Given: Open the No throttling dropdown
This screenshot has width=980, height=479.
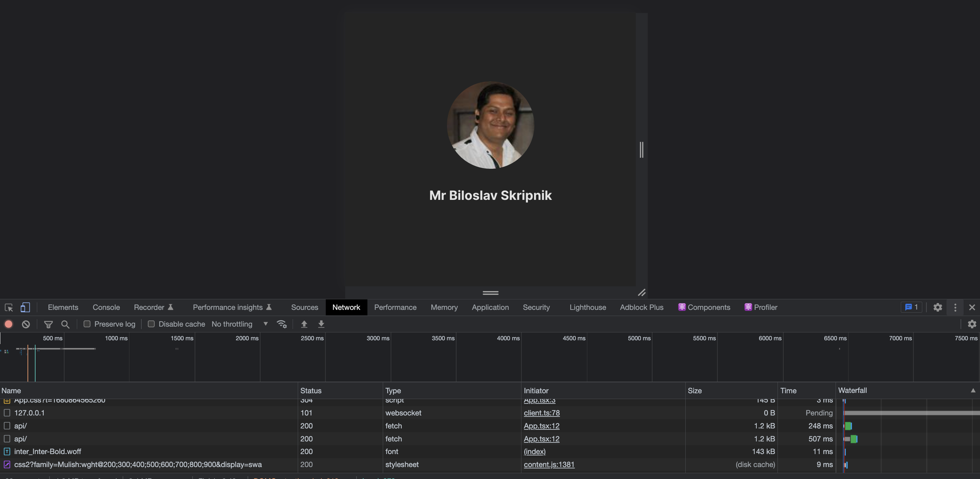Looking at the screenshot, I should click(x=240, y=324).
